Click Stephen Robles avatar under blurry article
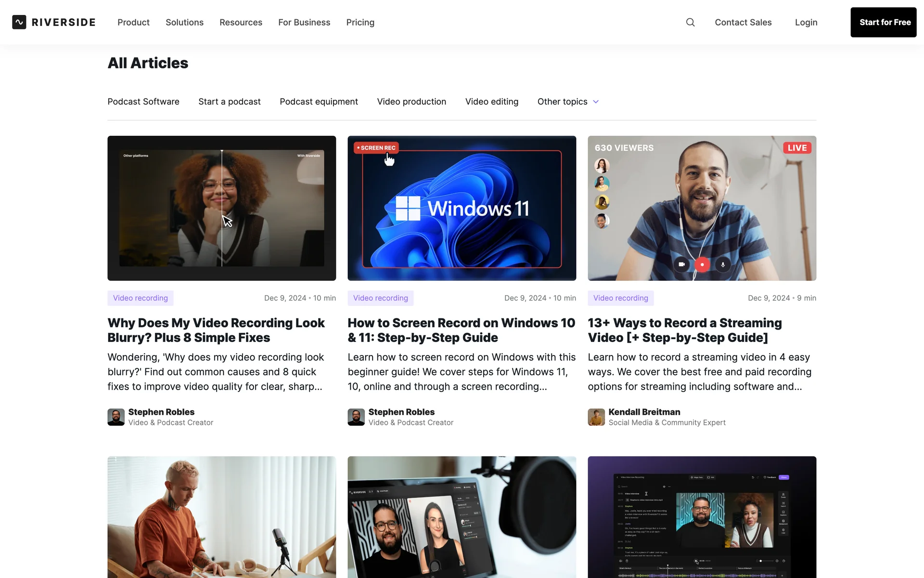 click(116, 417)
